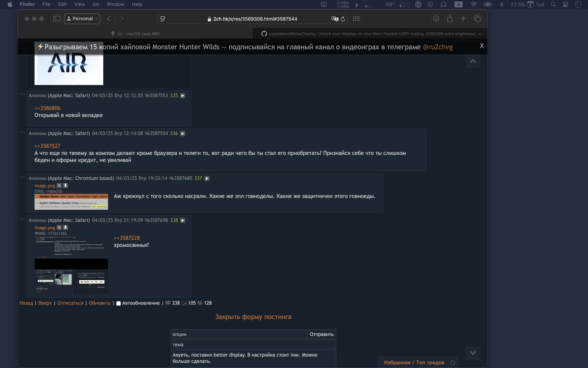Open the post menu dots of №3587680
588x368 pixels.
[x=22, y=177]
